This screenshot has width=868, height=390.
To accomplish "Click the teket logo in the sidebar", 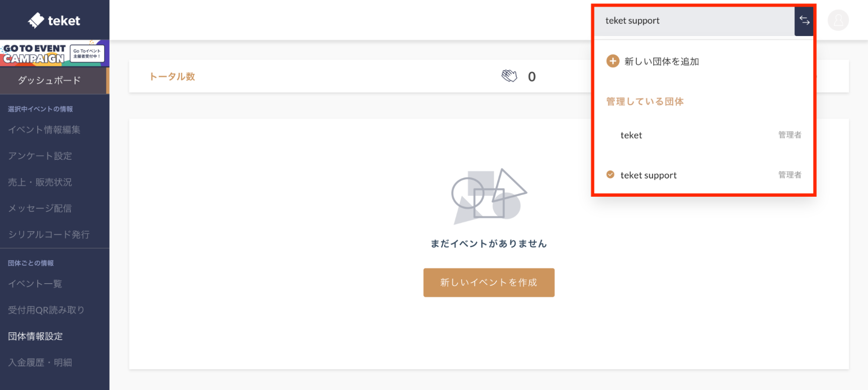I will point(54,20).
